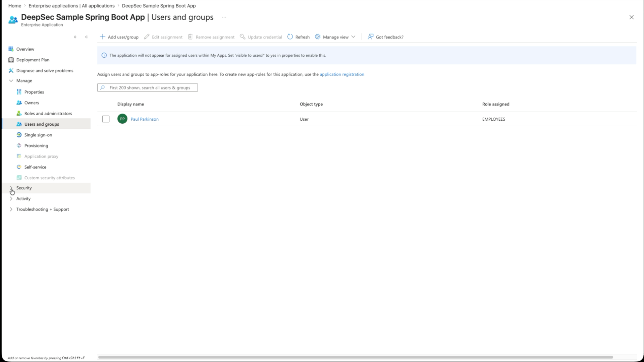Open Overview in the sidebar

tap(25, 49)
